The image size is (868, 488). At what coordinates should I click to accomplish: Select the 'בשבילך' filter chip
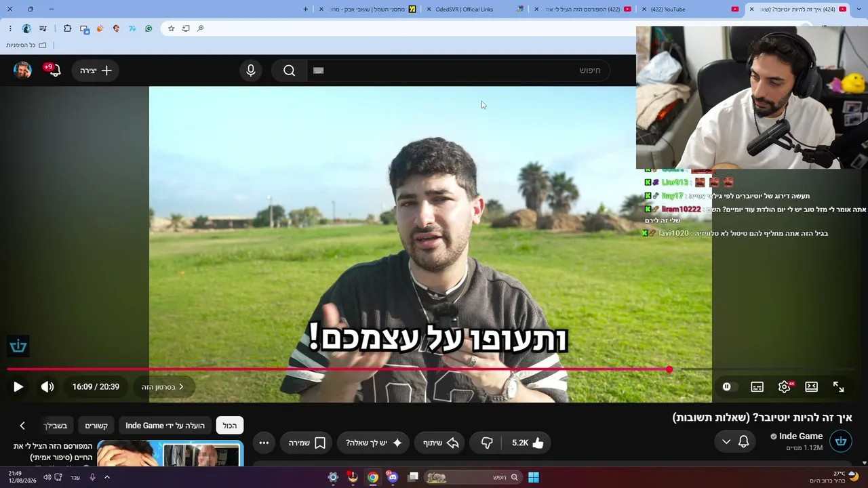[x=56, y=426]
